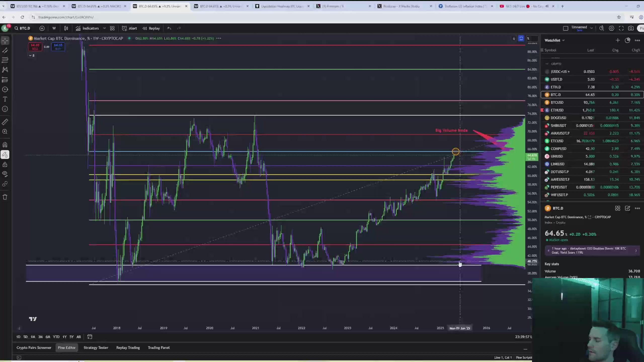
Task: Switch to Strategy Tester tab
Action: 96,348
